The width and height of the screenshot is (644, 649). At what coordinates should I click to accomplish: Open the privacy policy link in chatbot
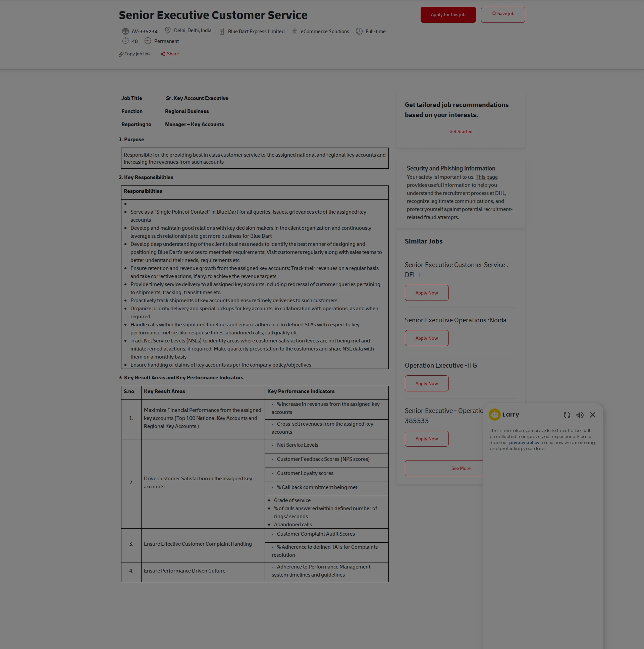click(x=524, y=443)
